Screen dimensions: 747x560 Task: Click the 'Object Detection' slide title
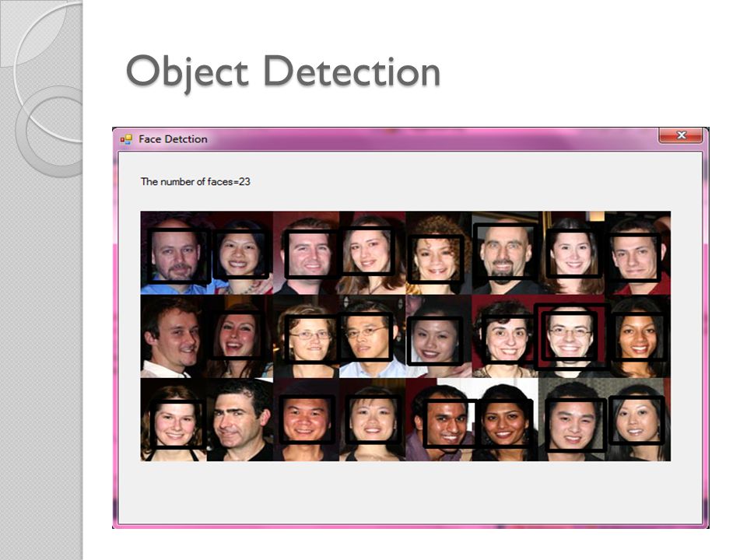283,72
